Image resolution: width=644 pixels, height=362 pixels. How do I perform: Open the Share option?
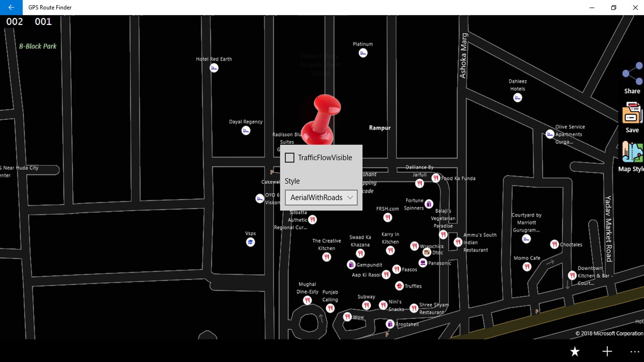[632, 78]
